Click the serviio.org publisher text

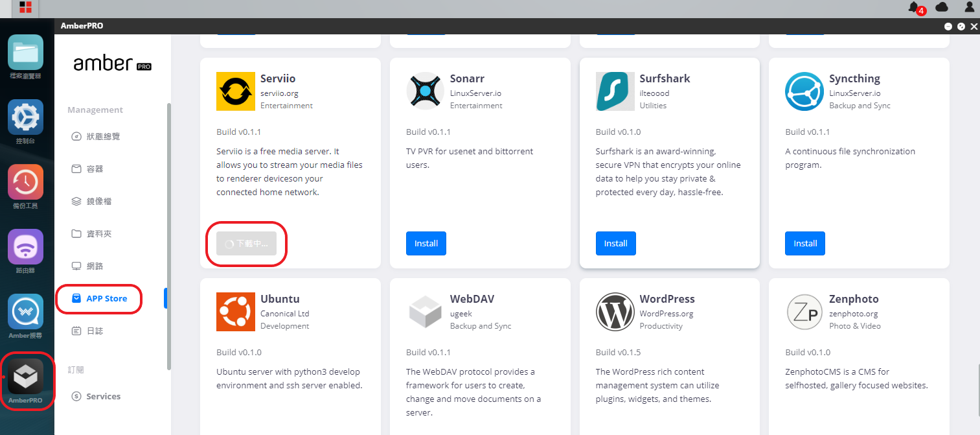[279, 93]
